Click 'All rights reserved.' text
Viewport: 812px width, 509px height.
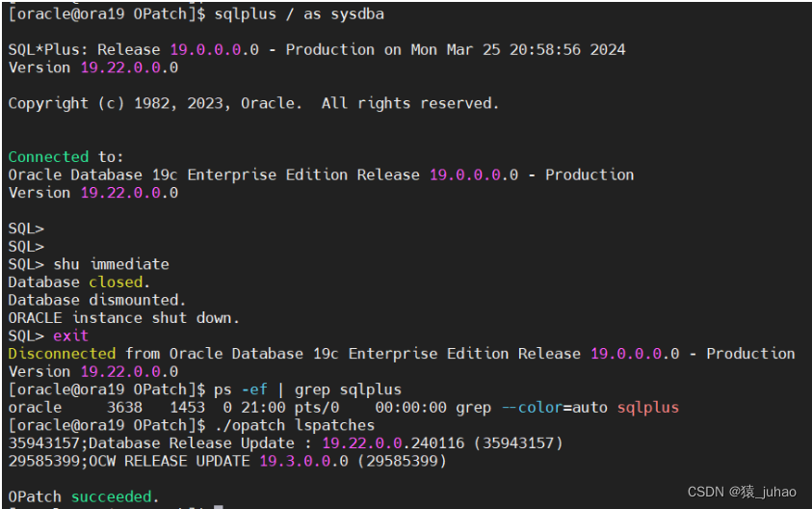410,104
